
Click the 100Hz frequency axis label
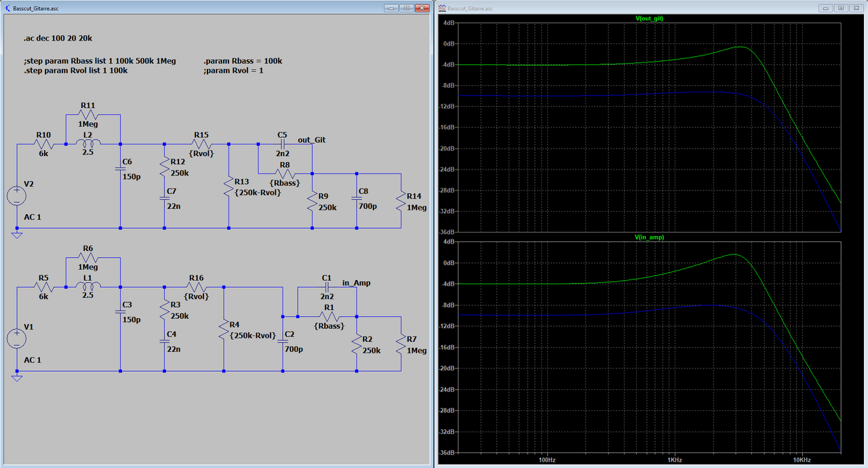(547, 460)
